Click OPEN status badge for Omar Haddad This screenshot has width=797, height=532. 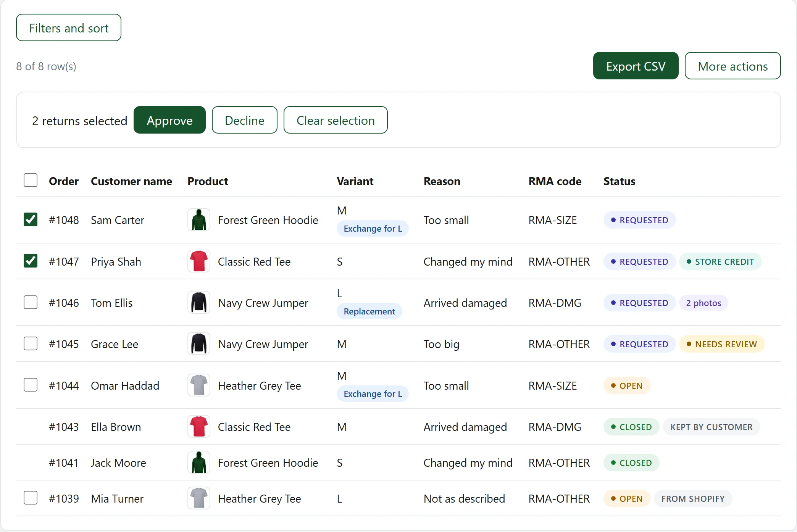(627, 386)
